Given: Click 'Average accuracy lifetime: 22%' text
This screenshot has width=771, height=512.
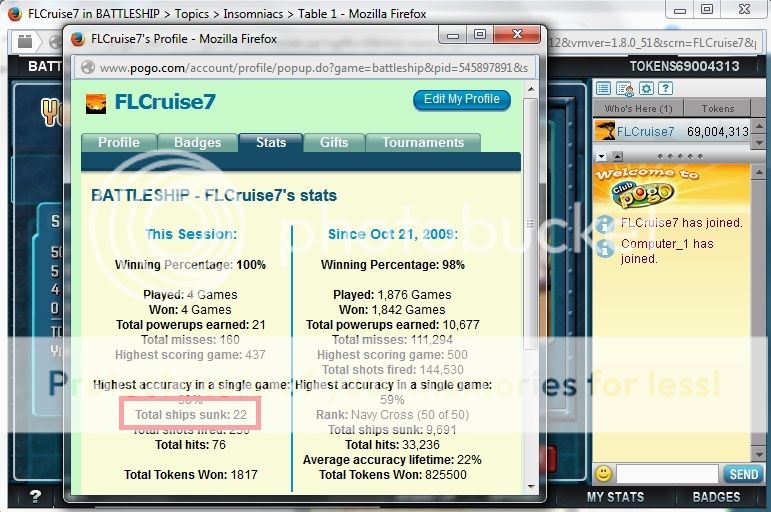Looking at the screenshot, I should click(x=392, y=460).
